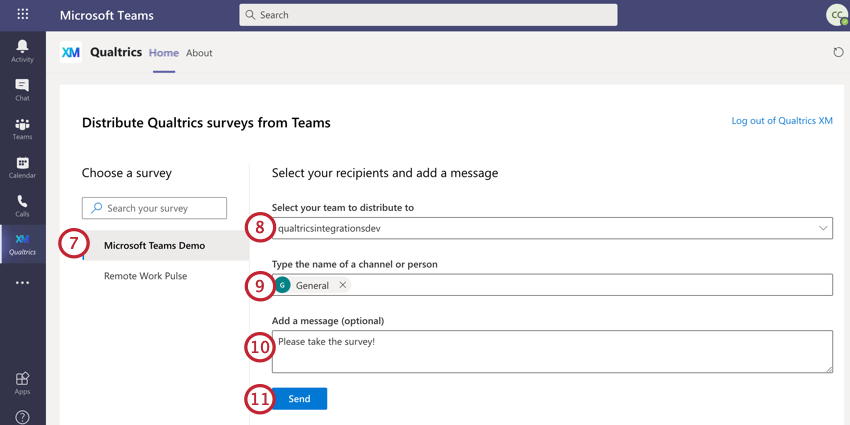Remove the General recipient chip
The height and width of the screenshot is (425, 850).
(x=343, y=285)
